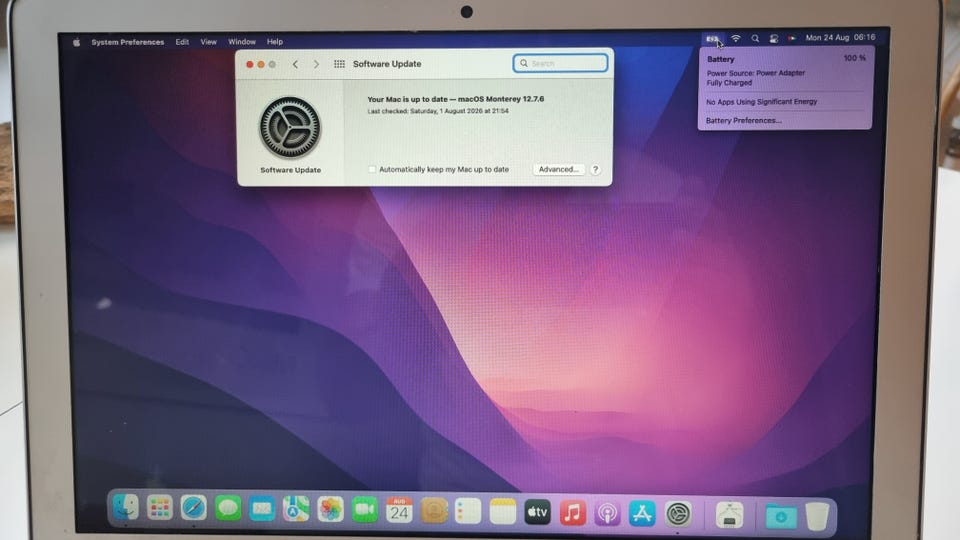Image resolution: width=960 pixels, height=540 pixels.
Task: Click flag input source icon in menu bar
Action: 792,38
